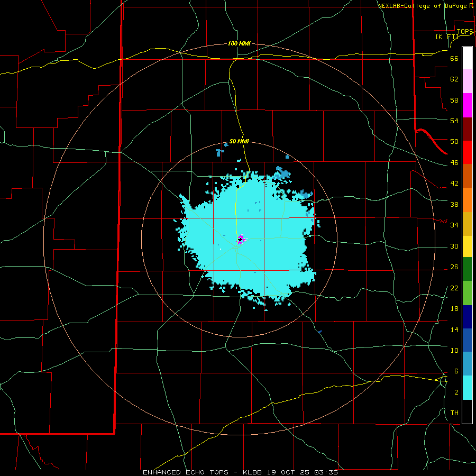Click the magenta echo at the radar center
This screenshot has height=476, width=476.
click(241, 239)
